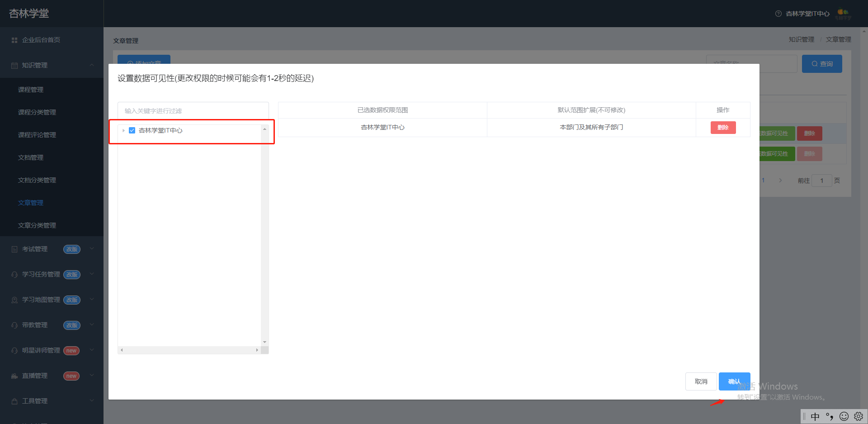Uncheck the 杏林学堂IT中心 checkbox

point(132,130)
